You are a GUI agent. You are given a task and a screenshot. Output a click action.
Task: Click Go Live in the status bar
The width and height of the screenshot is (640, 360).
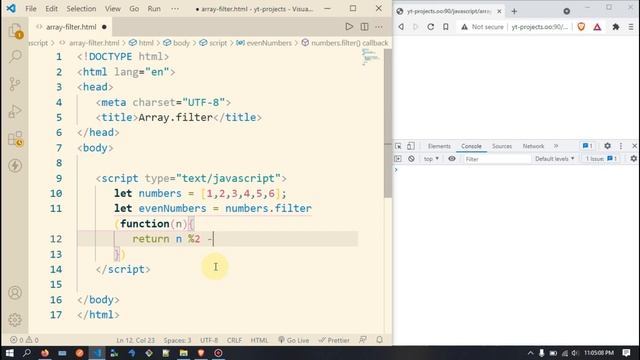point(293,340)
